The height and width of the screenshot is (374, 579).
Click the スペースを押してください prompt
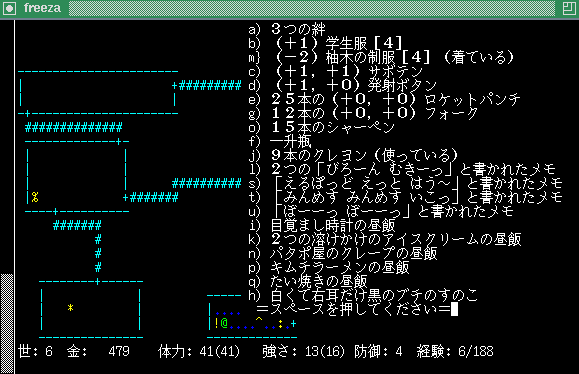353,309
